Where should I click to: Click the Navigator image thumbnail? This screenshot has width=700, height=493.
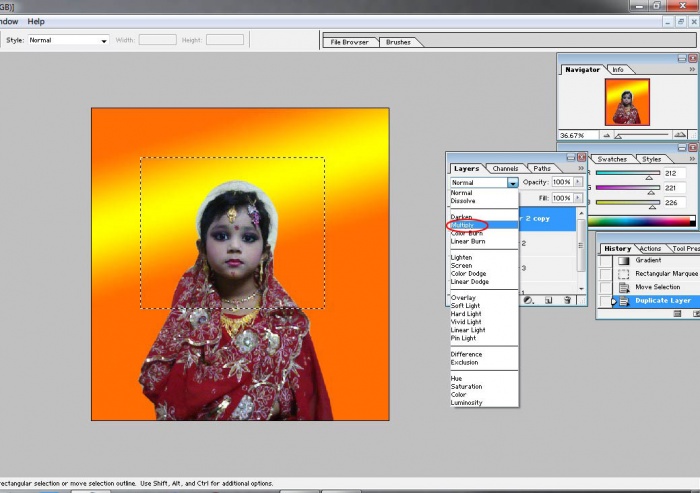click(x=627, y=102)
